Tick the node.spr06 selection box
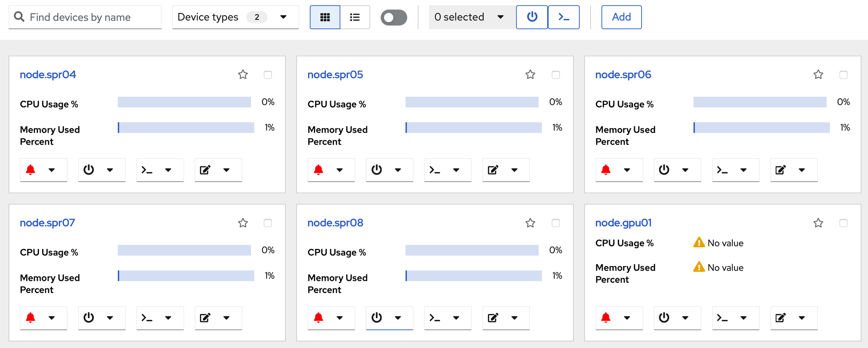Viewport: 868px width, 348px height. (x=843, y=75)
